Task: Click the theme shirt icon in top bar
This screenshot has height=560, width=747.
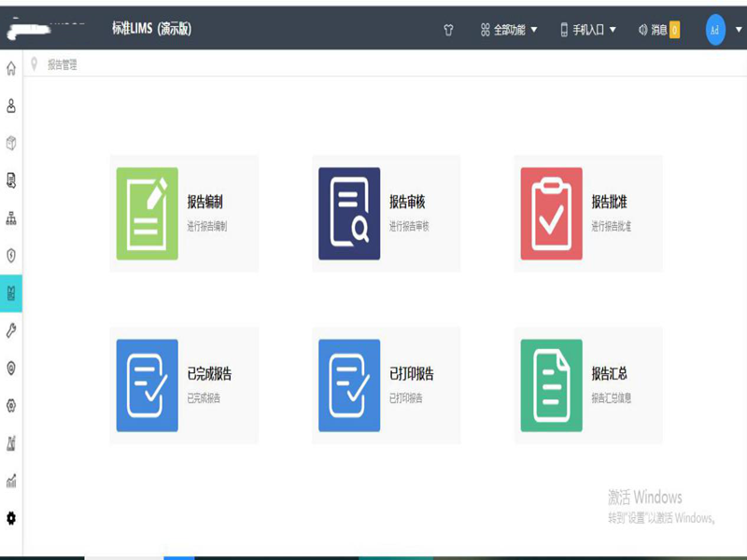Action: pyautogui.click(x=449, y=29)
